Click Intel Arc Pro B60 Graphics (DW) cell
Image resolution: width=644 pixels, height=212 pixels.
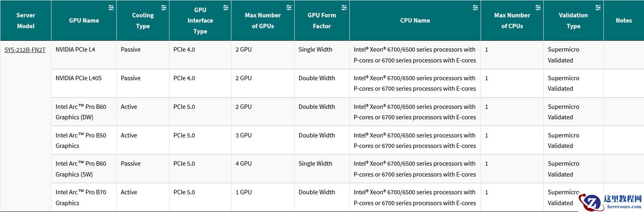click(81, 112)
